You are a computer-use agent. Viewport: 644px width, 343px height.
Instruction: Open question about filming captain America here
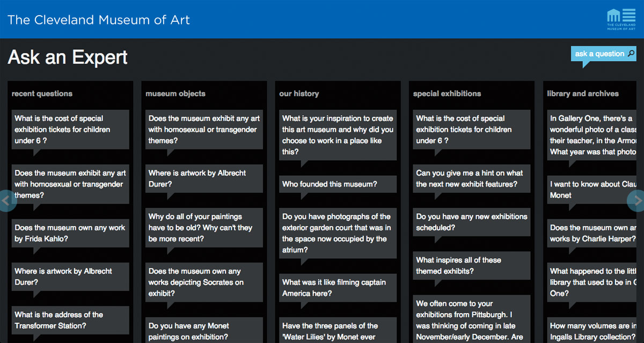(x=338, y=288)
